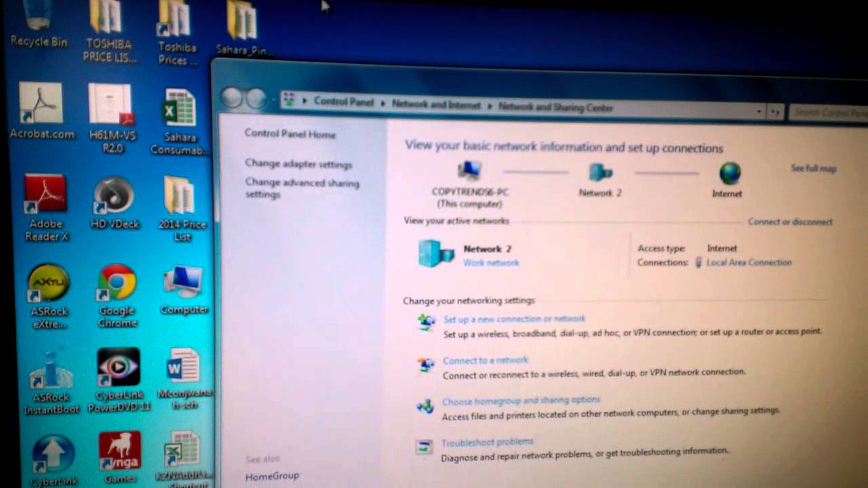The height and width of the screenshot is (488, 868).
Task: Click the Network 2 map icon
Action: pos(600,172)
